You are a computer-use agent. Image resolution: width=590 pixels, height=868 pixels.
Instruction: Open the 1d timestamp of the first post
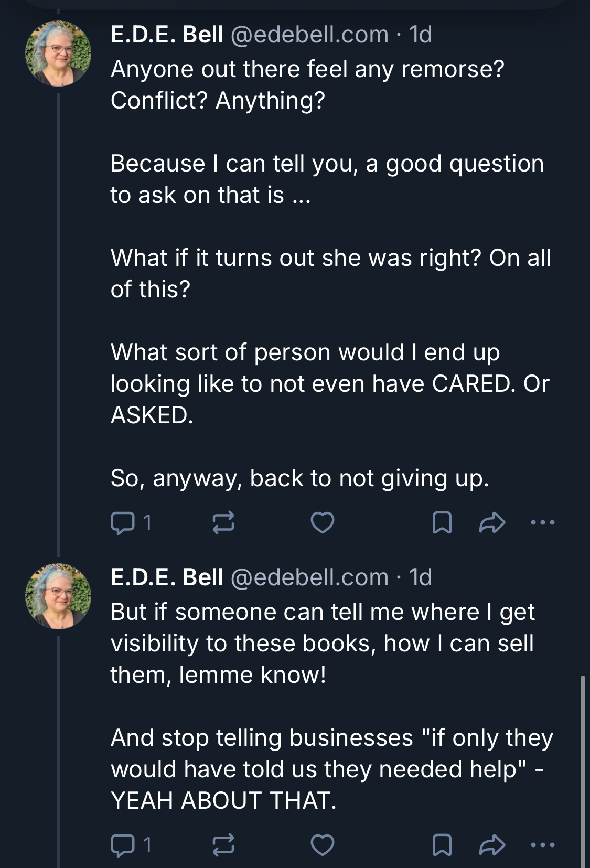421,35
